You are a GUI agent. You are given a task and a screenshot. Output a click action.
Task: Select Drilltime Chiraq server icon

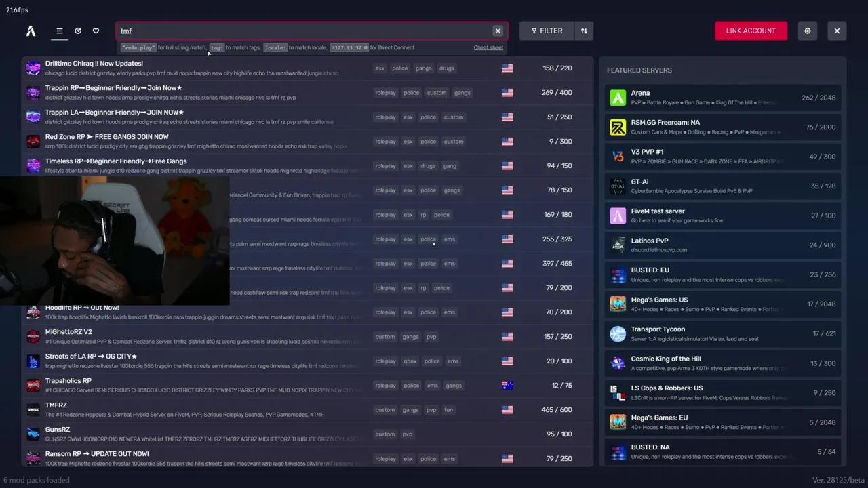point(33,68)
